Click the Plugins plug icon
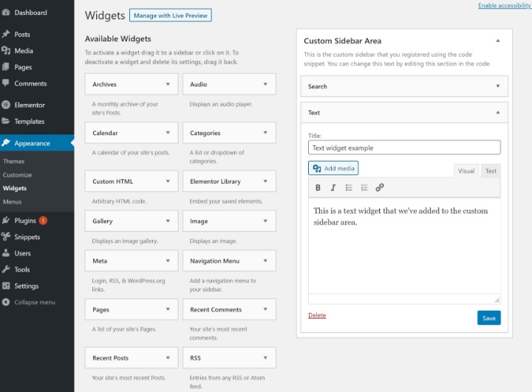Viewport: 532px width, 392px height. [x=5, y=221]
